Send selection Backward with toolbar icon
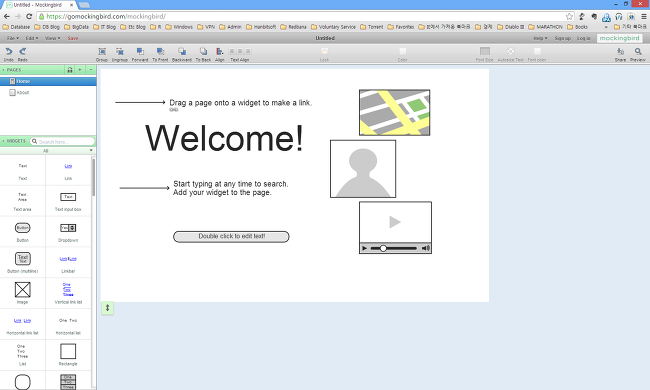The width and height of the screenshot is (650, 390). click(x=182, y=51)
